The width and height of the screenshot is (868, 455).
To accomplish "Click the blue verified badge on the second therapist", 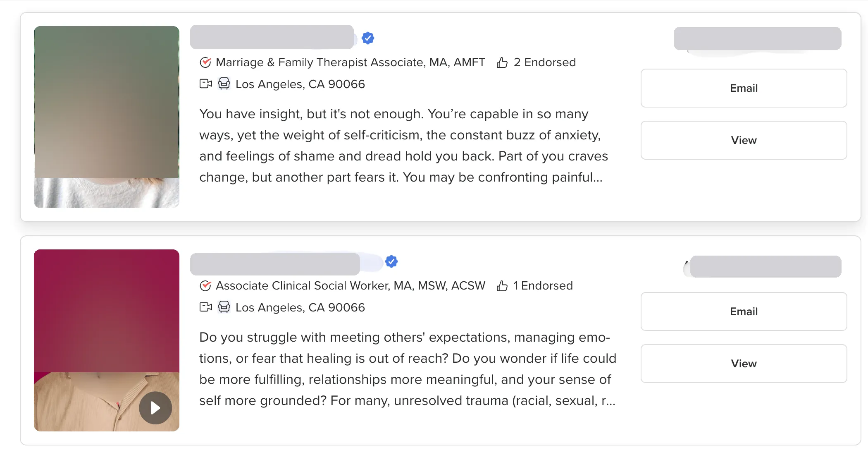I will click(391, 261).
